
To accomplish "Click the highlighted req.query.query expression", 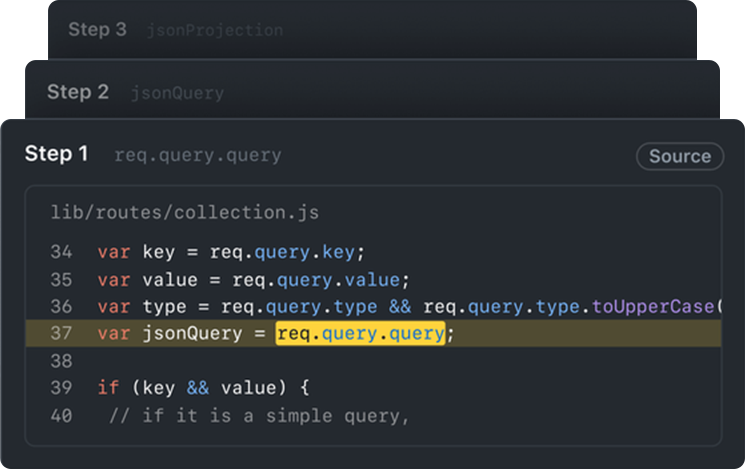I will pos(360,334).
